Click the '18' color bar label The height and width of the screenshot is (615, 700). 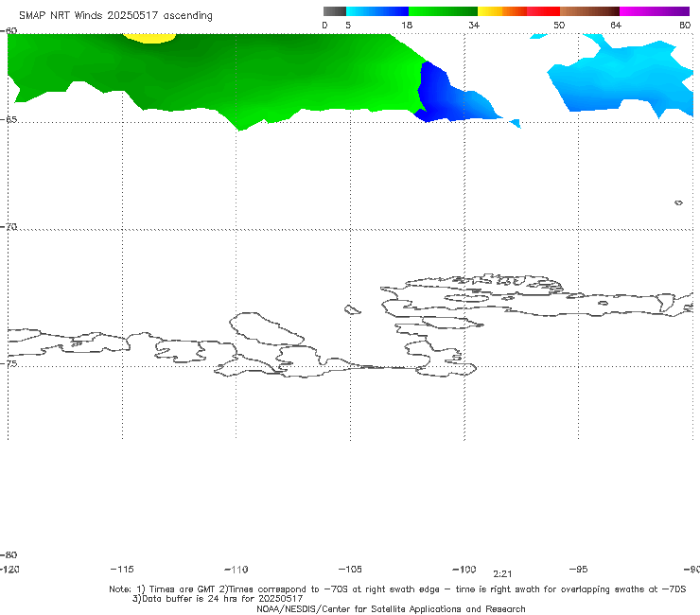(x=407, y=25)
